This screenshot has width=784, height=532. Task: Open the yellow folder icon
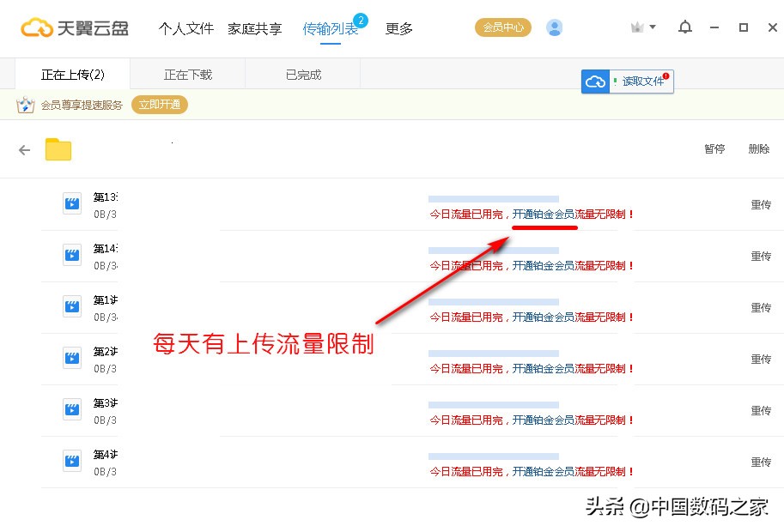click(57, 148)
